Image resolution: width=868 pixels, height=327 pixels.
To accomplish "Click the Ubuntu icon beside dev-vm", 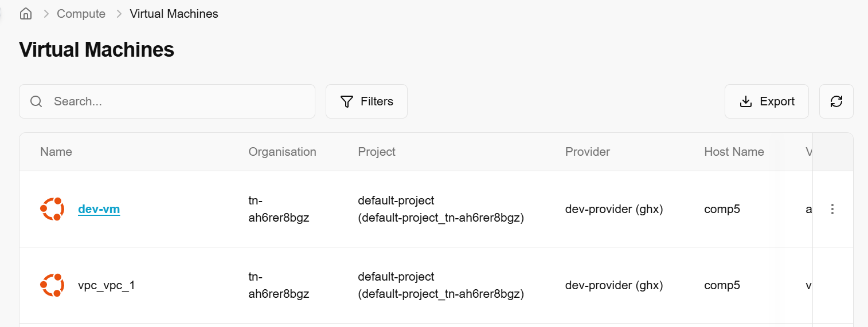I will (x=52, y=209).
